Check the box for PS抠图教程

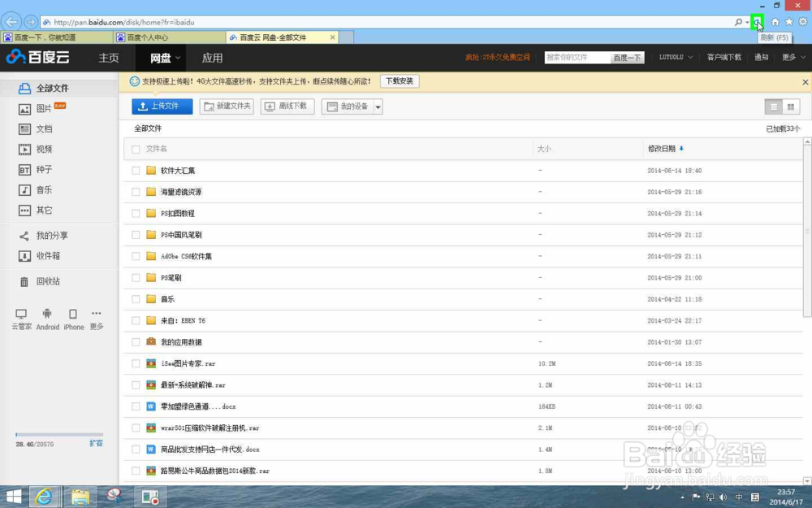click(136, 213)
